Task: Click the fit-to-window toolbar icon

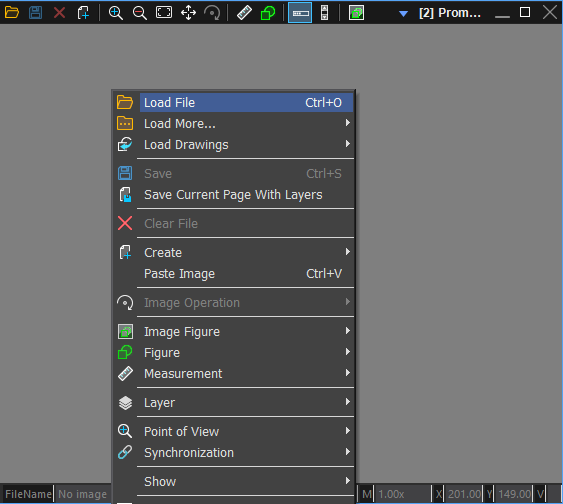Action: click(x=164, y=13)
